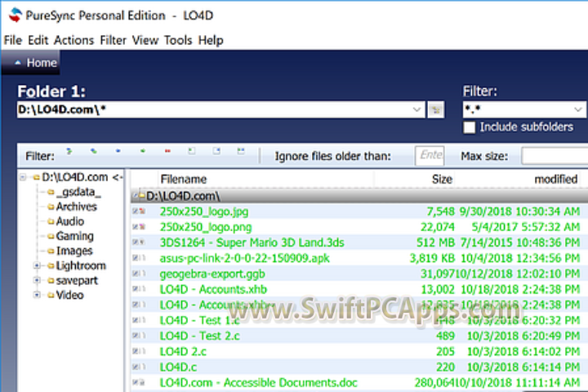Click the Home tab label

(42, 63)
